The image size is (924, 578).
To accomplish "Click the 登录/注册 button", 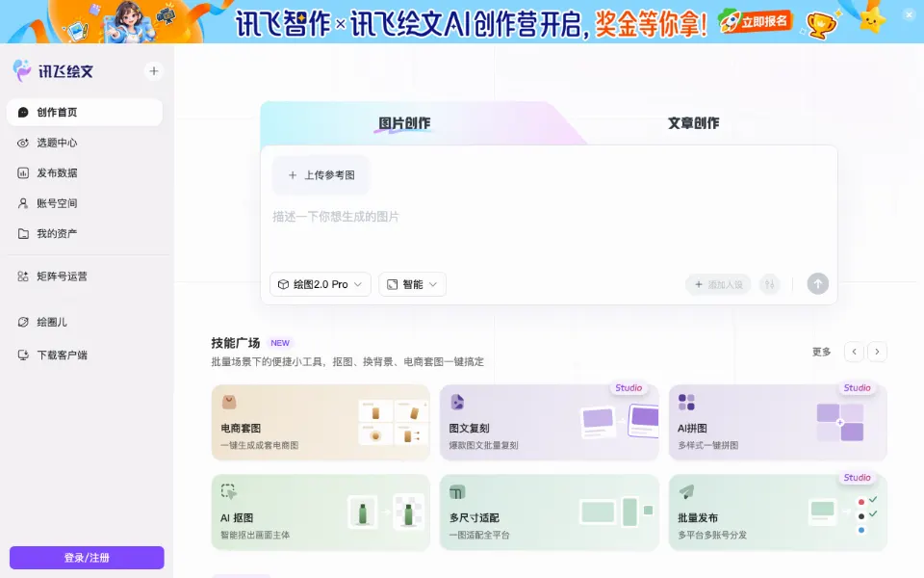I will (87, 558).
